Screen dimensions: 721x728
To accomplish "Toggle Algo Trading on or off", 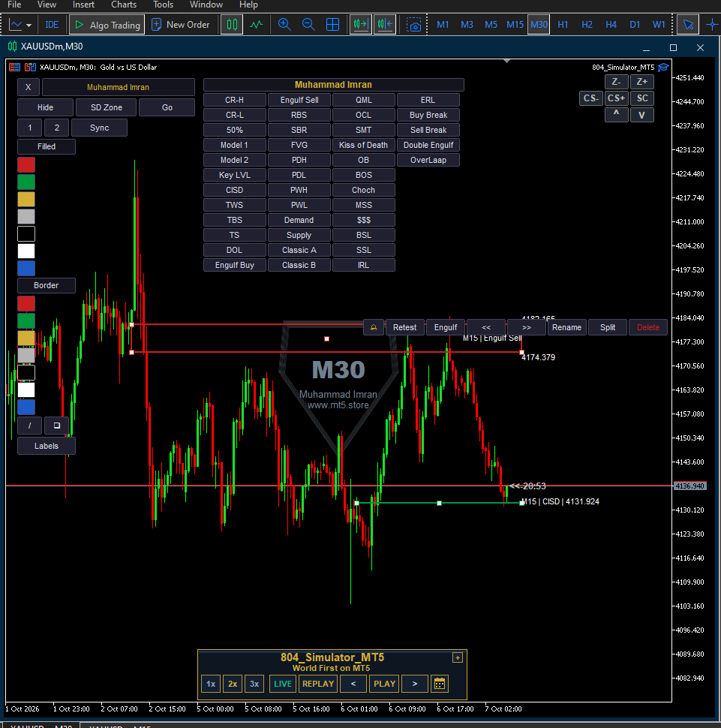I will (107, 25).
